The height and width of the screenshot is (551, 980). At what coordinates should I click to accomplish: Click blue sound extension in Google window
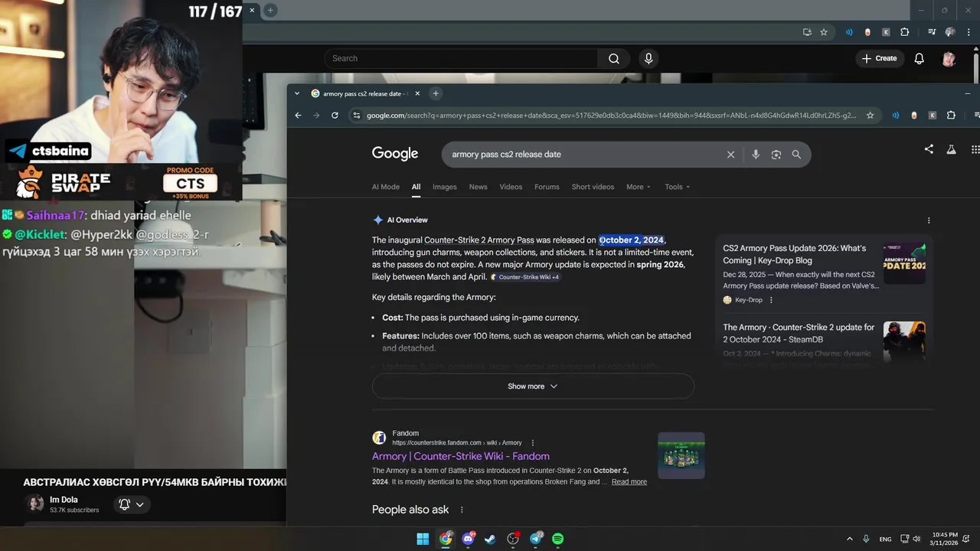pos(895,116)
